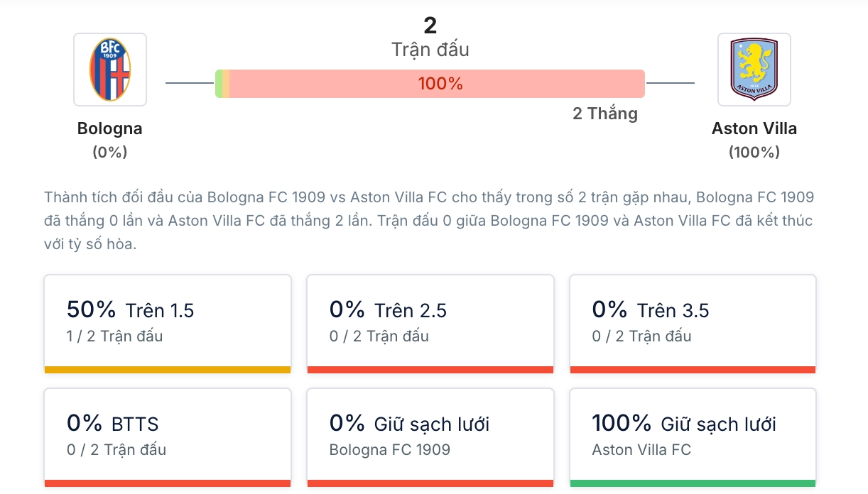Viewport: 868px width, 494px height.
Task: Click the BTTS statistics card
Action: pos(168,437)
